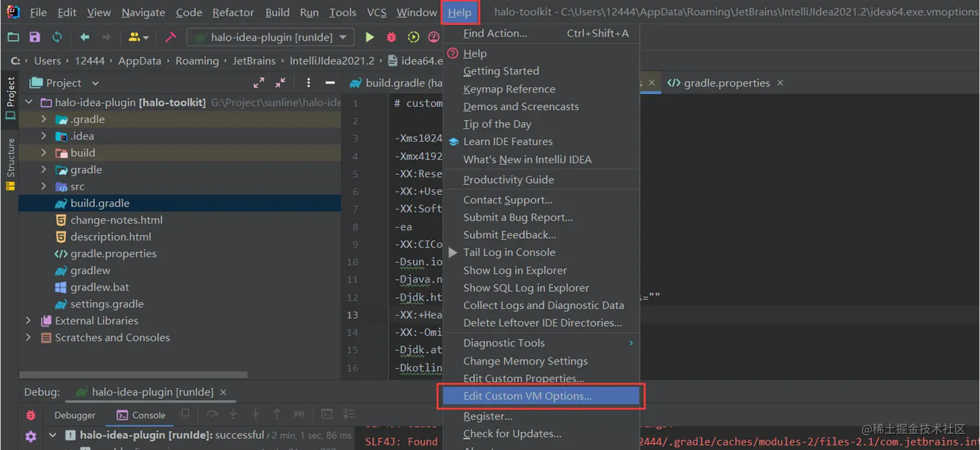Choose Find Action in Help menu

pos(541,33)
